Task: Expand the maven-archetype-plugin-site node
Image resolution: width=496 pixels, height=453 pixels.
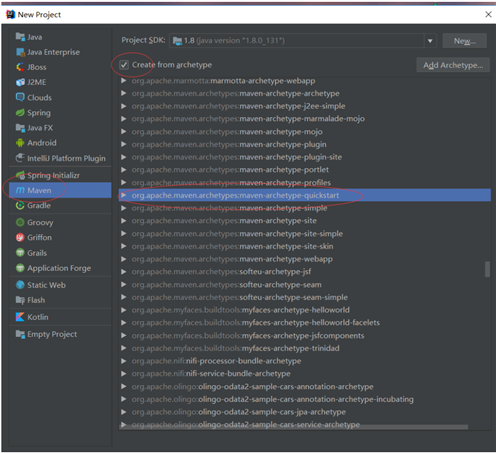Action: (x=124, y=157)
